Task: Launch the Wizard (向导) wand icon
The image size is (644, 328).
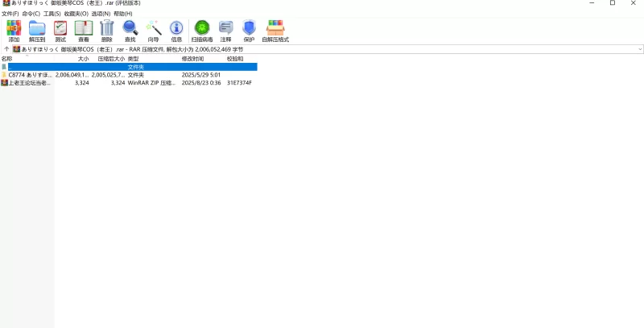Action: [x=153, y=31]
